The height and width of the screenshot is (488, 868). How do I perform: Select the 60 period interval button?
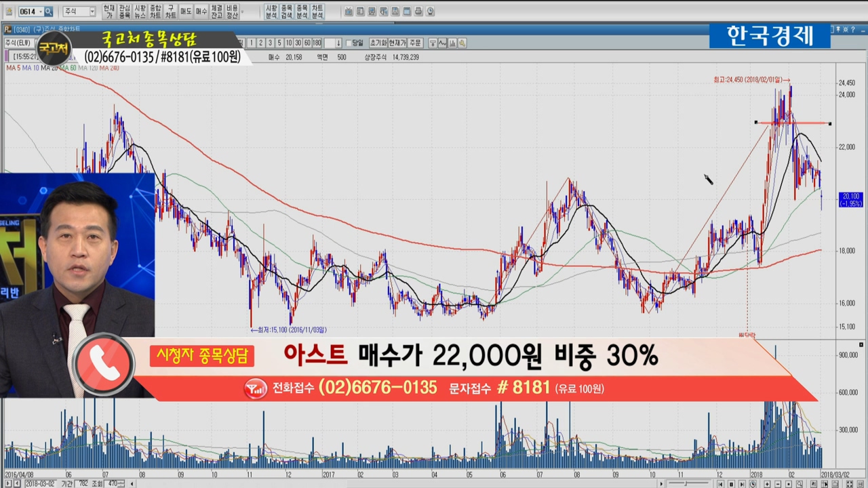tap(307, 43)
